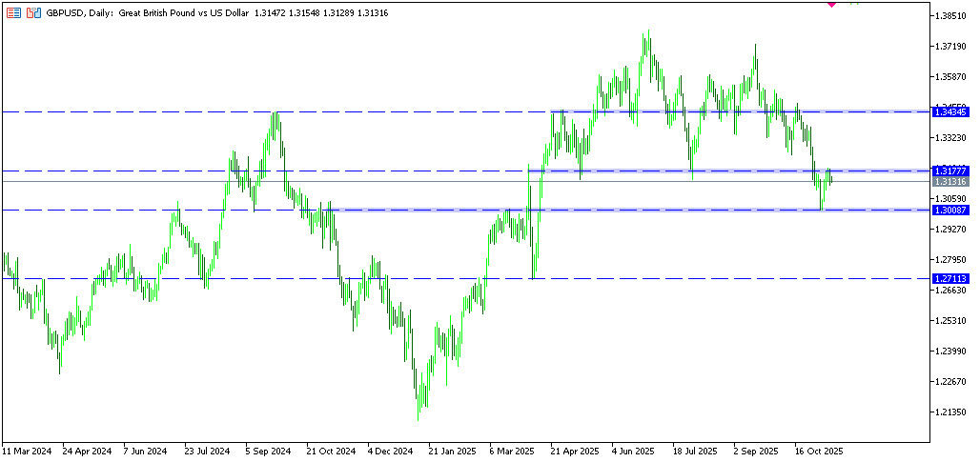Click the 1.35870 price scale value

(951, 77)
